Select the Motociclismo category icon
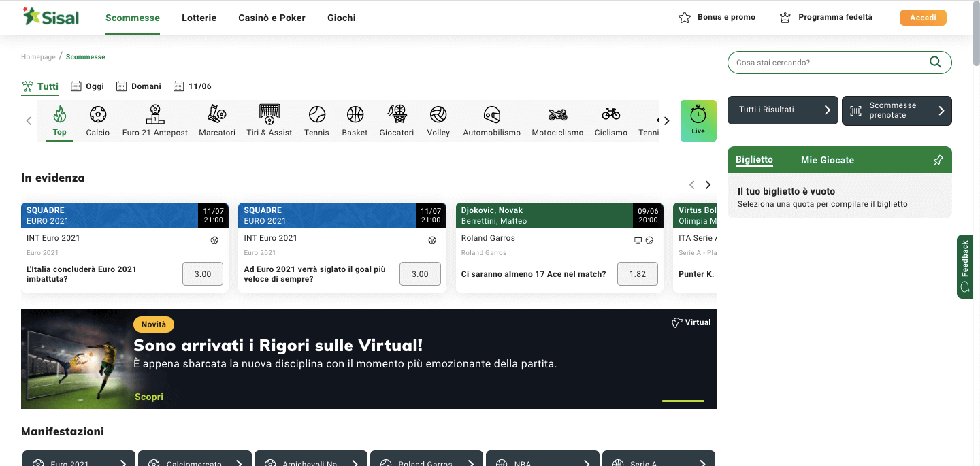The height and width of the screenshot is (466, 980). coord(557,121)
